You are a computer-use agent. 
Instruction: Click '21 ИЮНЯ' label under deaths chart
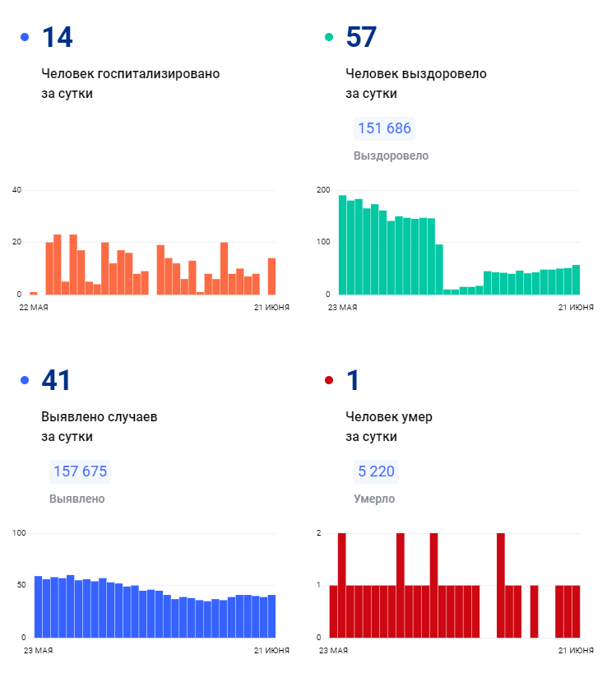coord(576,650)
